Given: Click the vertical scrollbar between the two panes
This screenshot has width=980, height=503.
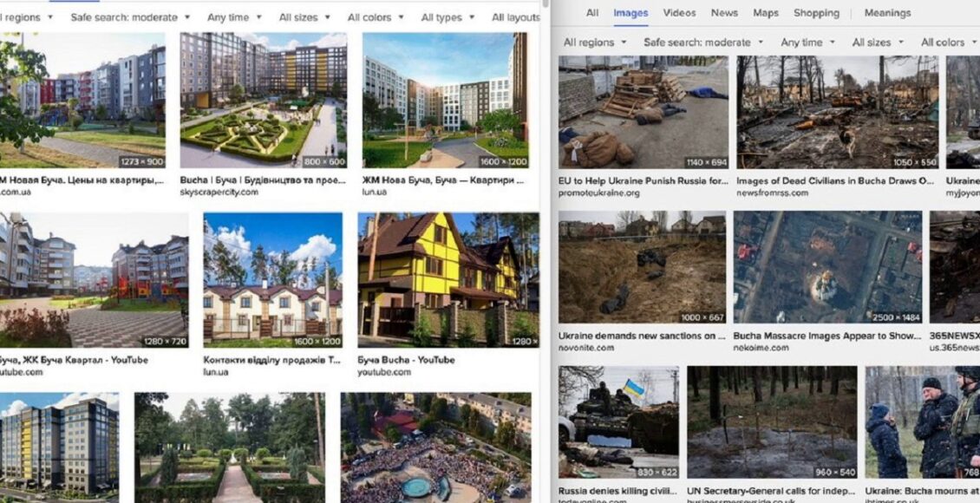Looking at the screenshot, I should tap(546, 250).
